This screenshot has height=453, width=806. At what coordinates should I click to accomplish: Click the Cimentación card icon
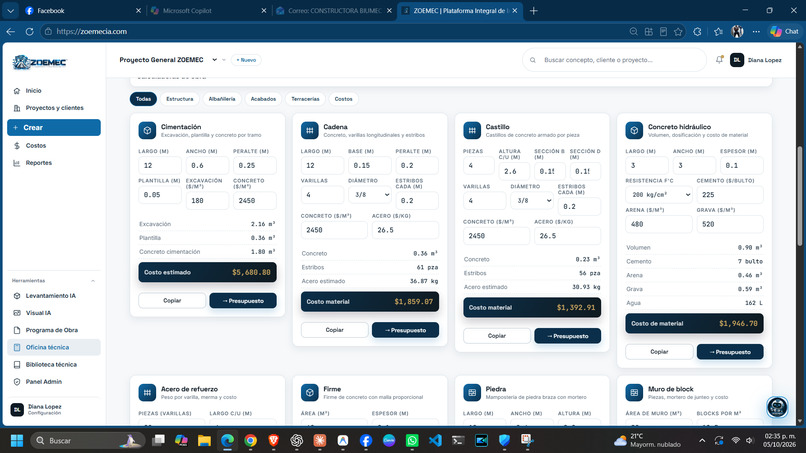click(x=147, y=131)
